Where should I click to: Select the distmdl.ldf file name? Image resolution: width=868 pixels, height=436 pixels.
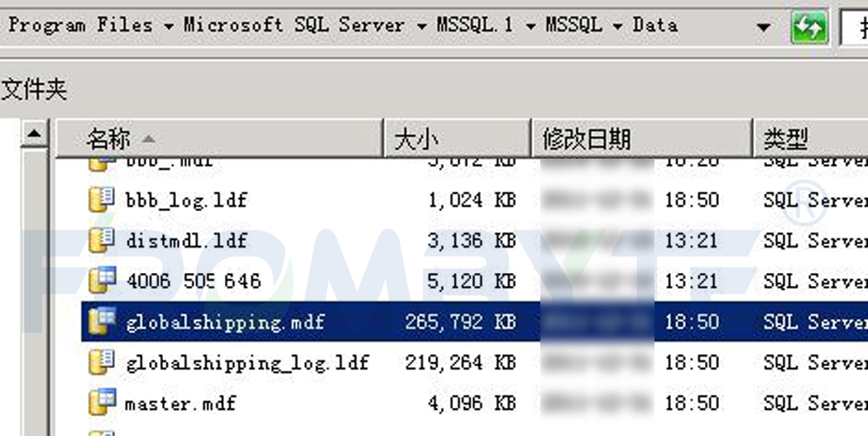pyautogui.click(x=186, y=241)
